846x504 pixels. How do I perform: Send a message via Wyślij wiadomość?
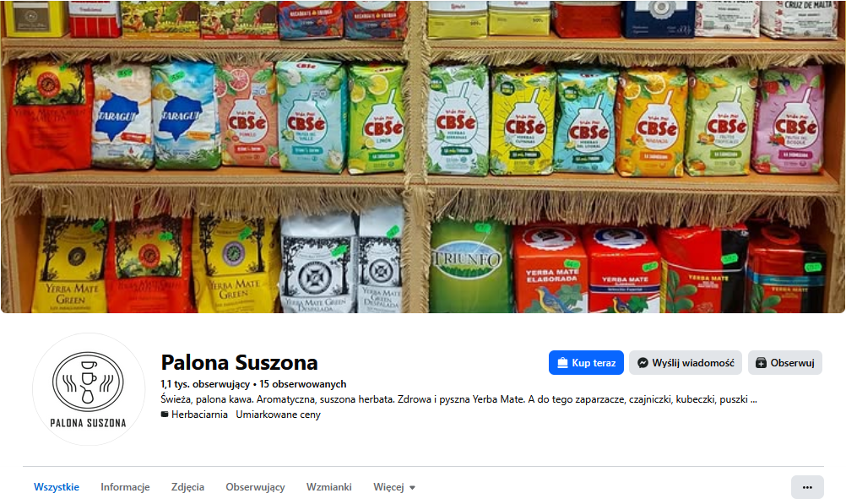click(x=686, y=363)
